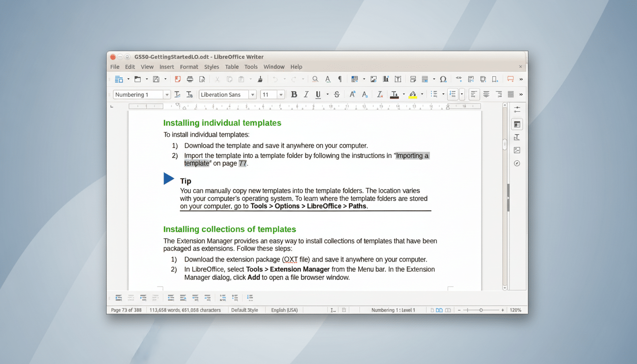Click the page 77 cross-reference link
Image resolution: width=637 pixels, height=364 pixels.
click(x=242, y=163)
